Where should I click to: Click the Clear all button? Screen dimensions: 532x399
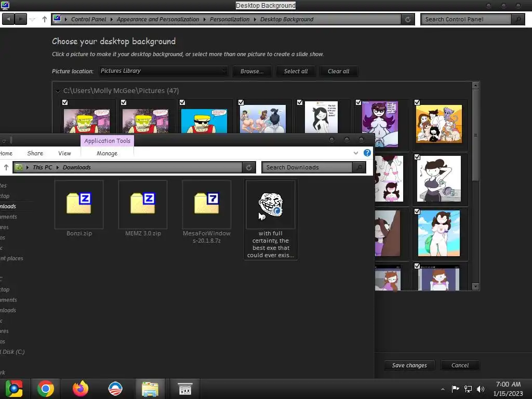tap(339, 71)
